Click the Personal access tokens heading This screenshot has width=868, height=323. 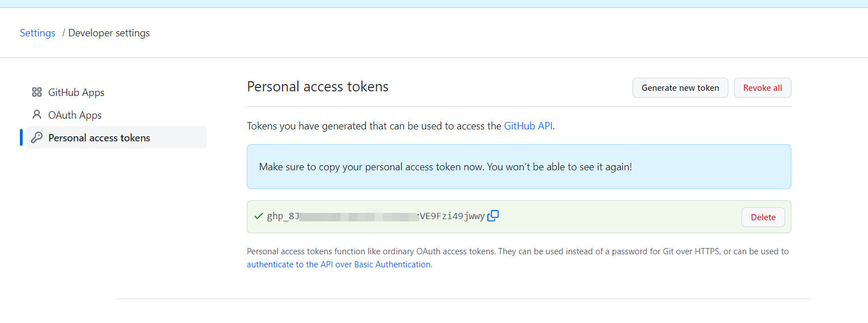click(x=318, y=87)
